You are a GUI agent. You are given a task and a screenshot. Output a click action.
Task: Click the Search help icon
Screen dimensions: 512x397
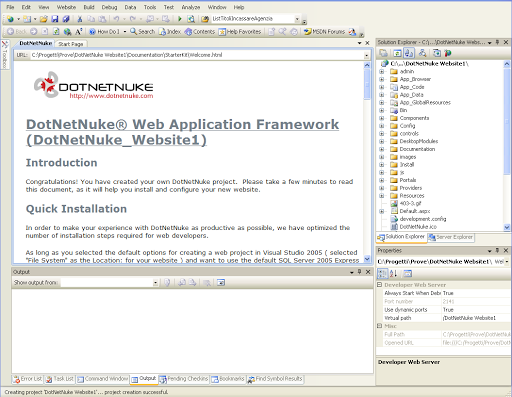(x=142, y=32)
